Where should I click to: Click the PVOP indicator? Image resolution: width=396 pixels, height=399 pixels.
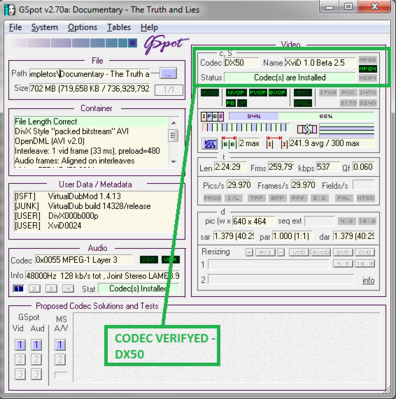[x=258, y=92]
